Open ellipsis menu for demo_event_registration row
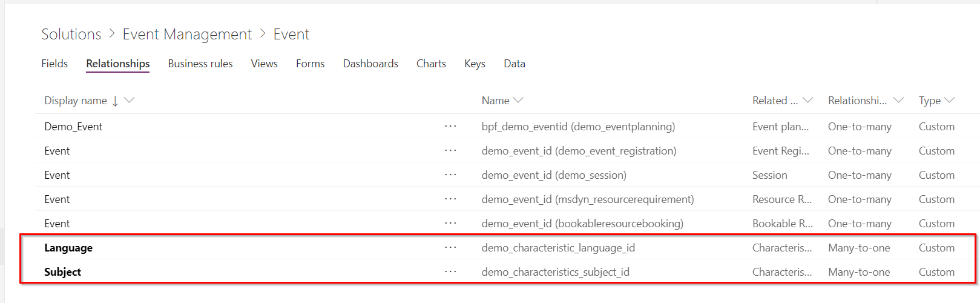This screenshot has width=980, height=303. 450,150
